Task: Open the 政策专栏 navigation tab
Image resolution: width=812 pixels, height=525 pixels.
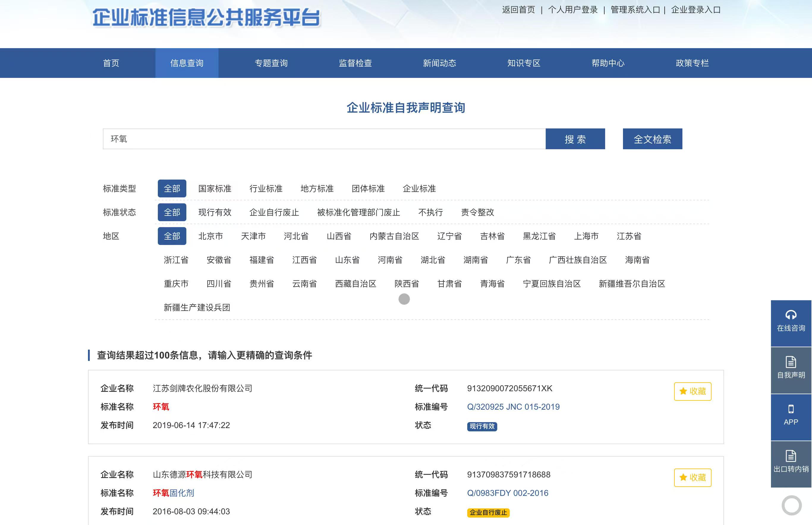Action: 693,63
